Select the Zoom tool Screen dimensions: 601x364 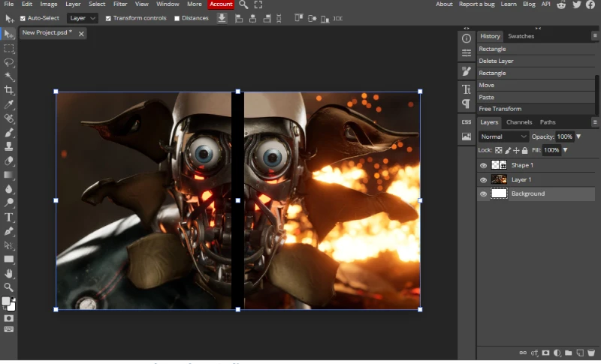[8, 287]
